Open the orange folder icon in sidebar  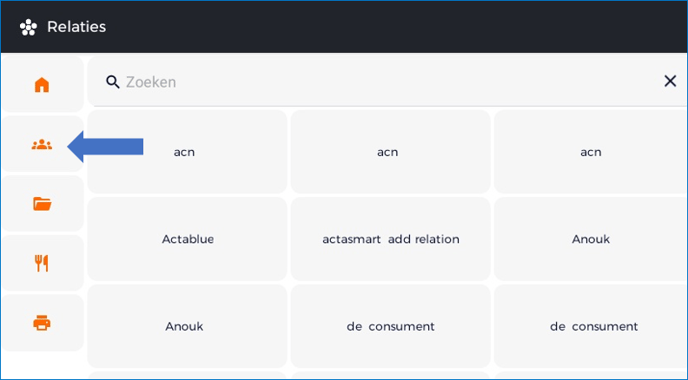pos(42,204)
